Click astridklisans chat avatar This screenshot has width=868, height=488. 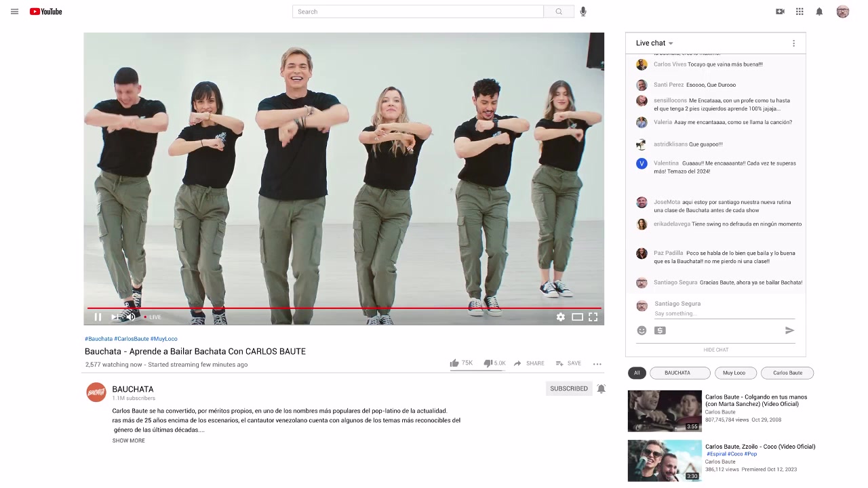(x=642, y=144)
